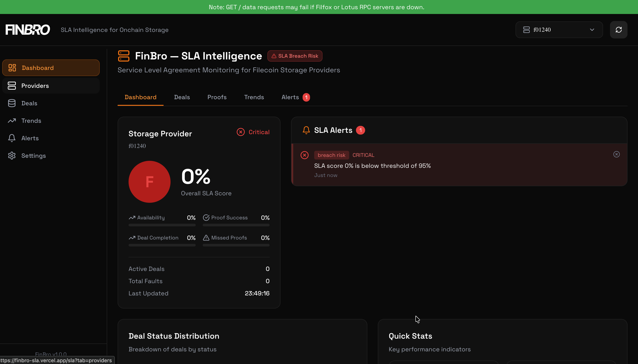The width and height of the screenshot is (638, 364).
Task: Click the red badge on Alerts tab
Action: pyautogui.click(x=306, y=97)
